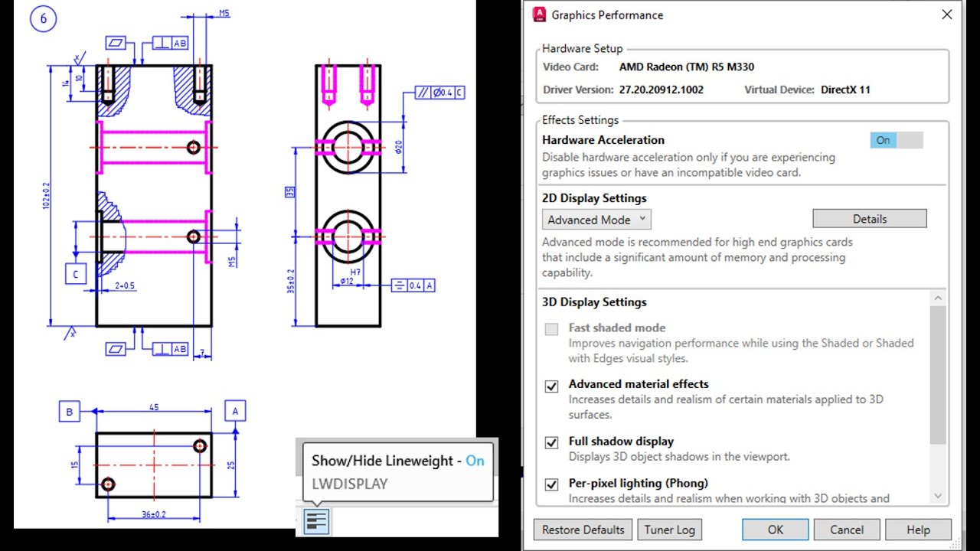
Task: Uncheck Advanced material effects
Action: pos(551,386)
